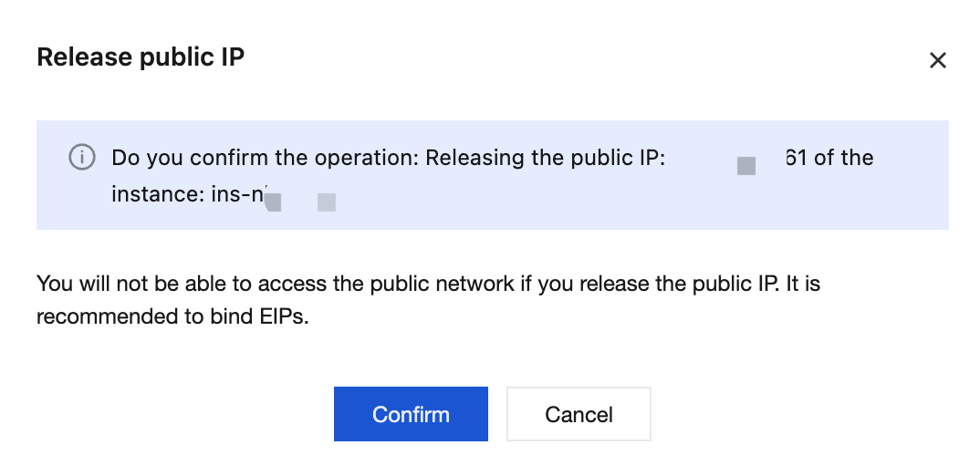This screenshot has height=476, width=980.
Task: Cancel the release operation
Action: tap(579, 413)
